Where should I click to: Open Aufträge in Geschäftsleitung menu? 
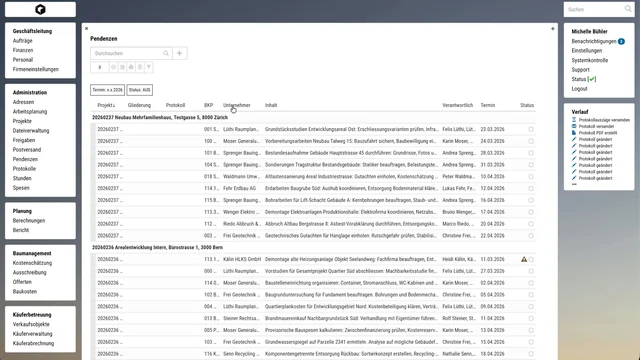tap(22, 41)
